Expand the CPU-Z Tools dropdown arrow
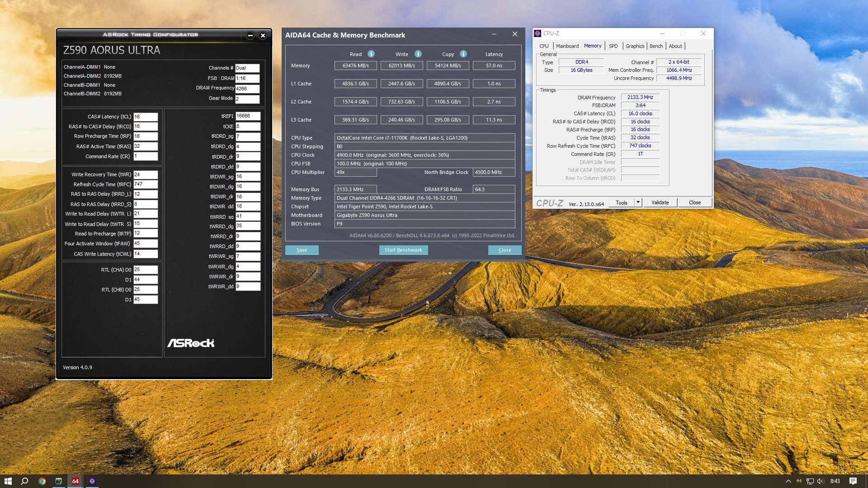This screenshot has height=488, width=868. tap(638, 202)
